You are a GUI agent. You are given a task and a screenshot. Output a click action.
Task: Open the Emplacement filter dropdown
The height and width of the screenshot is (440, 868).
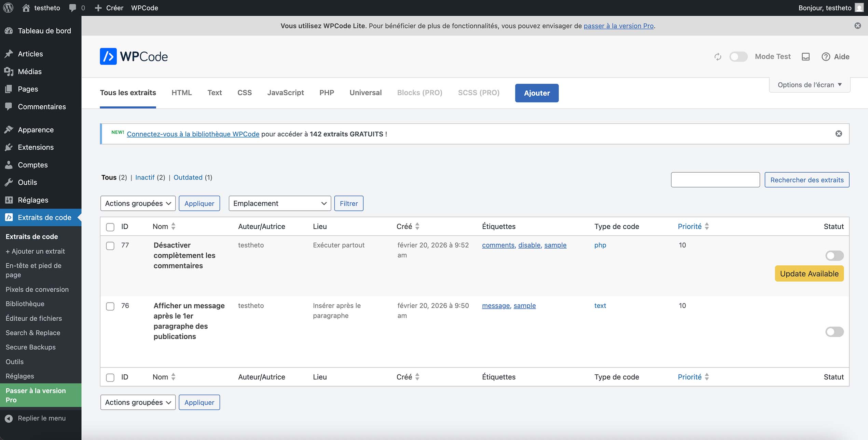tap(279, 203)
